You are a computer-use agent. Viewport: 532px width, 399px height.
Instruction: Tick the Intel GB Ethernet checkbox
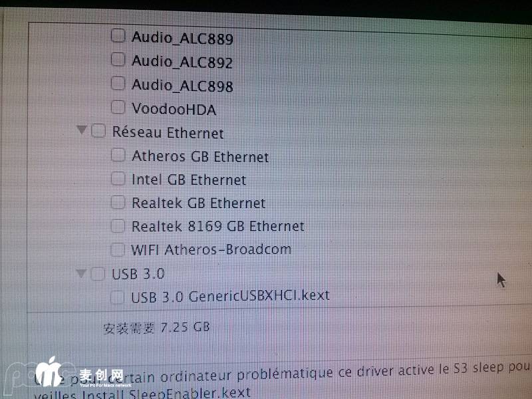pyautogui.click(x=118, y=178)
